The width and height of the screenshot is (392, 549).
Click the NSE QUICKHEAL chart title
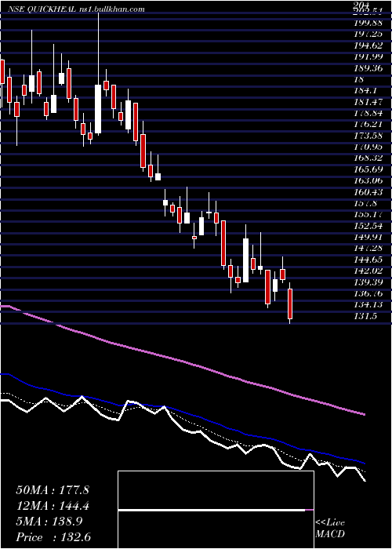[x=42, y=9]
